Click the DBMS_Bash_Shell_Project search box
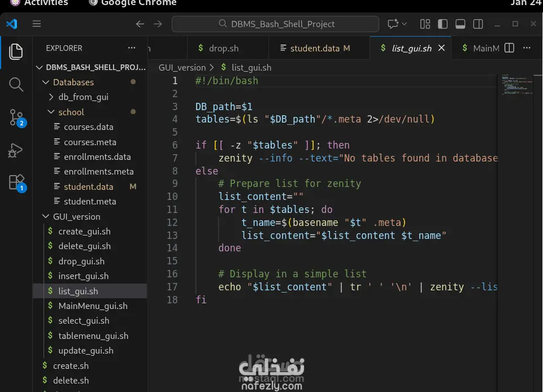The height and width of the screenshot is (392, 543). click(275, 24)
